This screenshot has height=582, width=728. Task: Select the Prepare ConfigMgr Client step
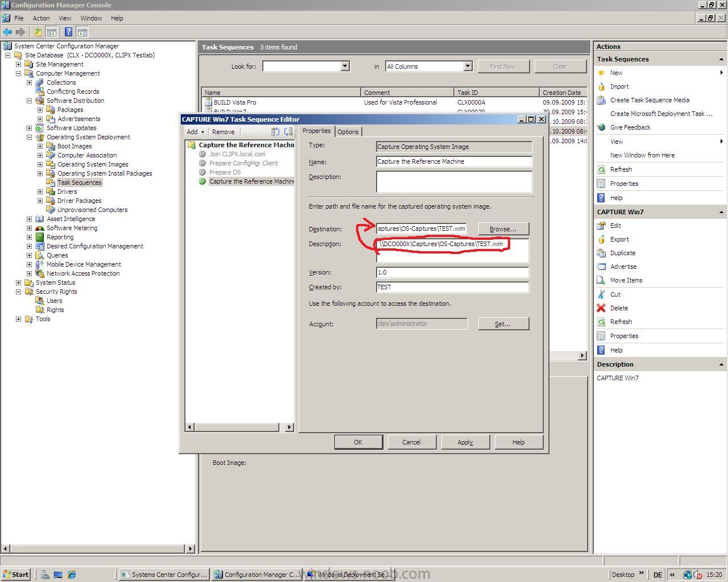[x=243, y=163]
